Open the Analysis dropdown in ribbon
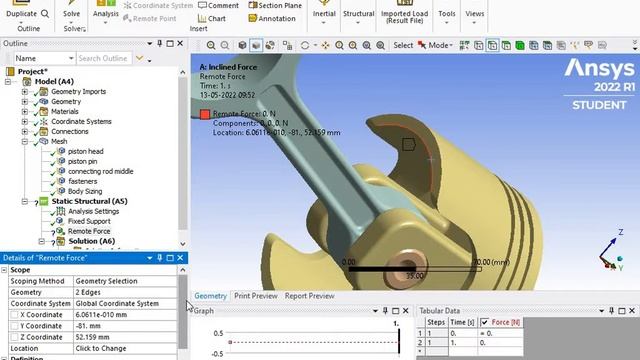640x360 pixels. 105,13
